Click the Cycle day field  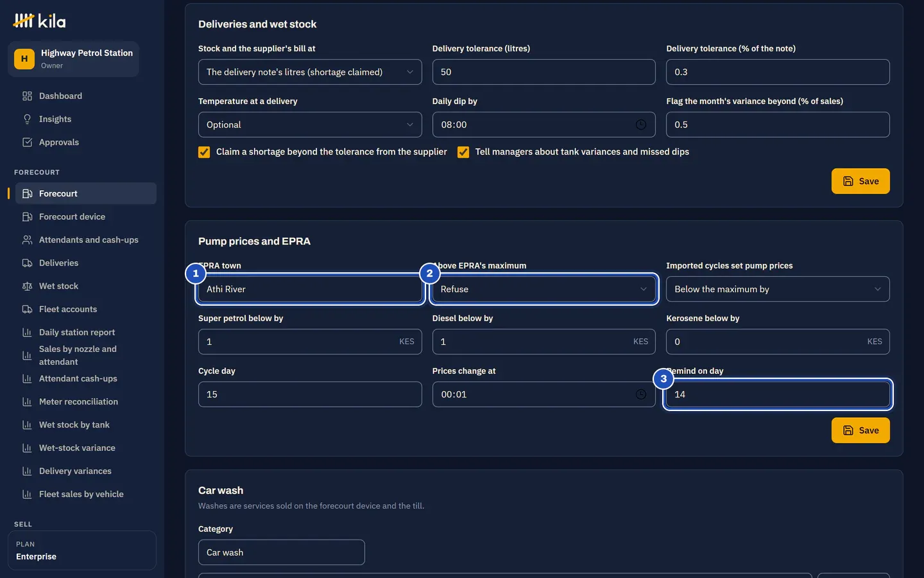point(310,394)
